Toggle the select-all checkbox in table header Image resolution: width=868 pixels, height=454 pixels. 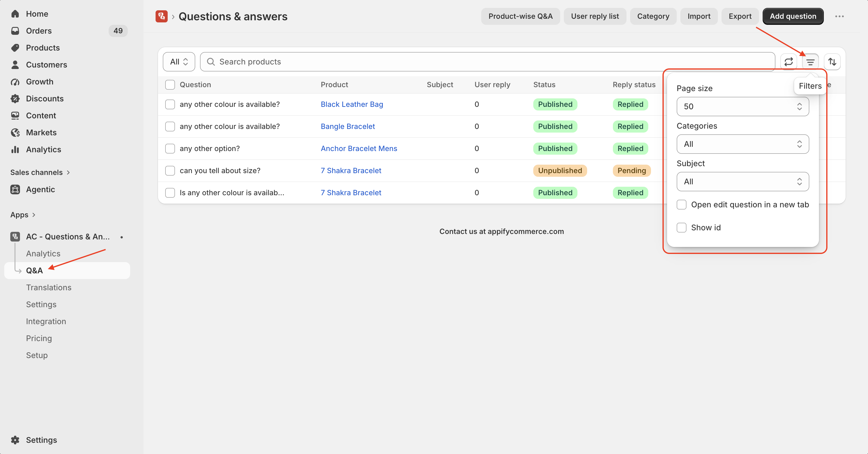(170, 85)
